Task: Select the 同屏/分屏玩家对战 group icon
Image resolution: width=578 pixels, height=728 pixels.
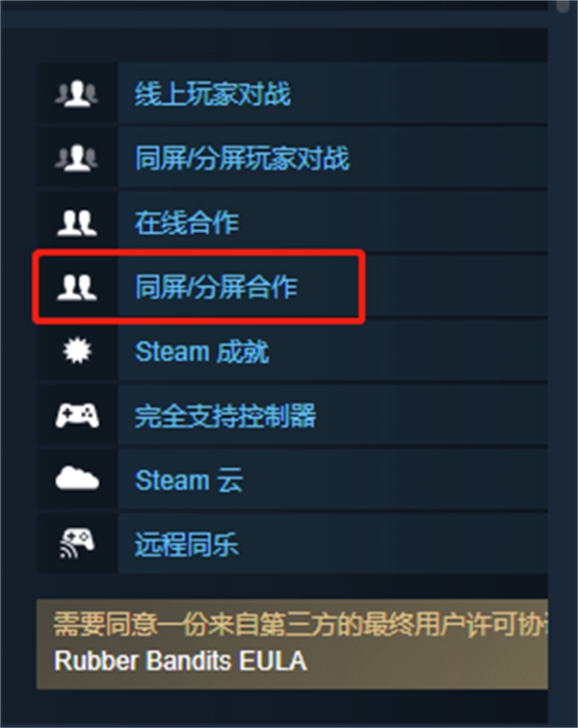Action: click(x=77, y=158)
